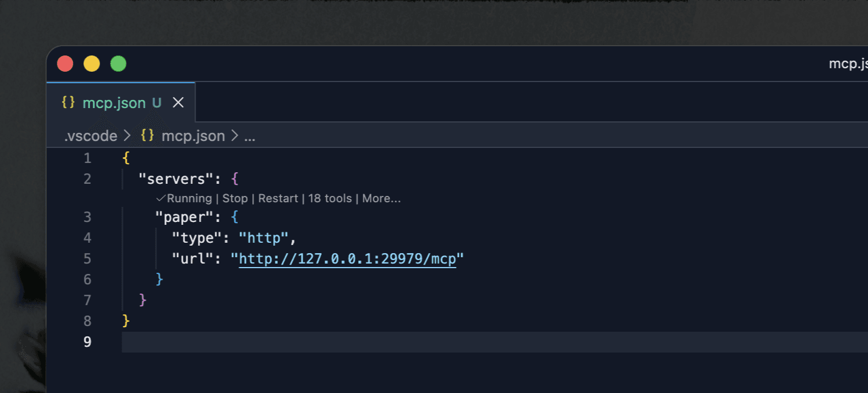The image size is (868, 393).
Task: Click the yellow minimize window button
Action: click(x=91, y=64)
